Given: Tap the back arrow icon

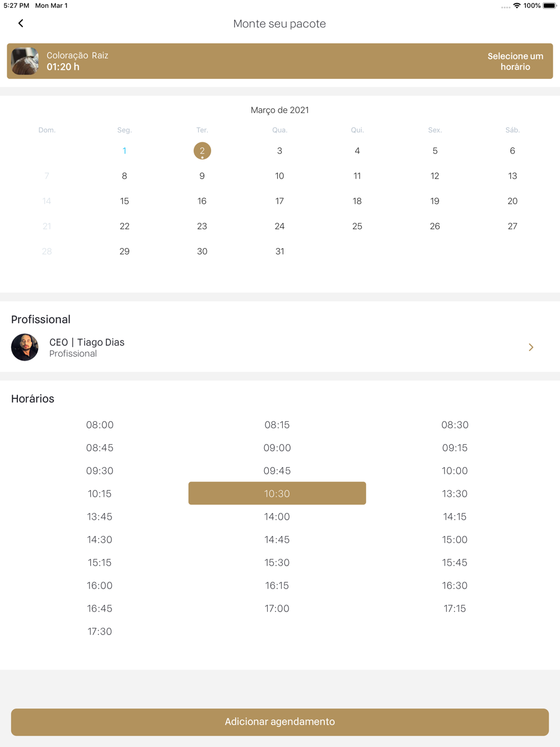Looking at the screenshot, I should pos(21,24).
